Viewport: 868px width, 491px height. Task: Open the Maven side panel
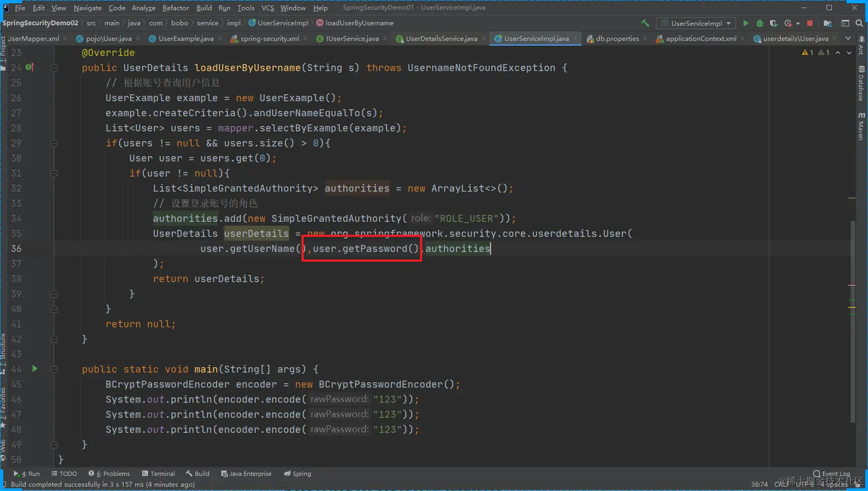pos(862,126)
